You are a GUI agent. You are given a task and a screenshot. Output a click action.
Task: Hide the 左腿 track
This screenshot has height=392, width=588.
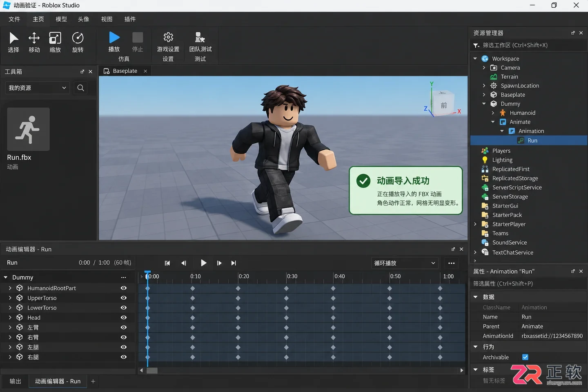coord(123,347)
